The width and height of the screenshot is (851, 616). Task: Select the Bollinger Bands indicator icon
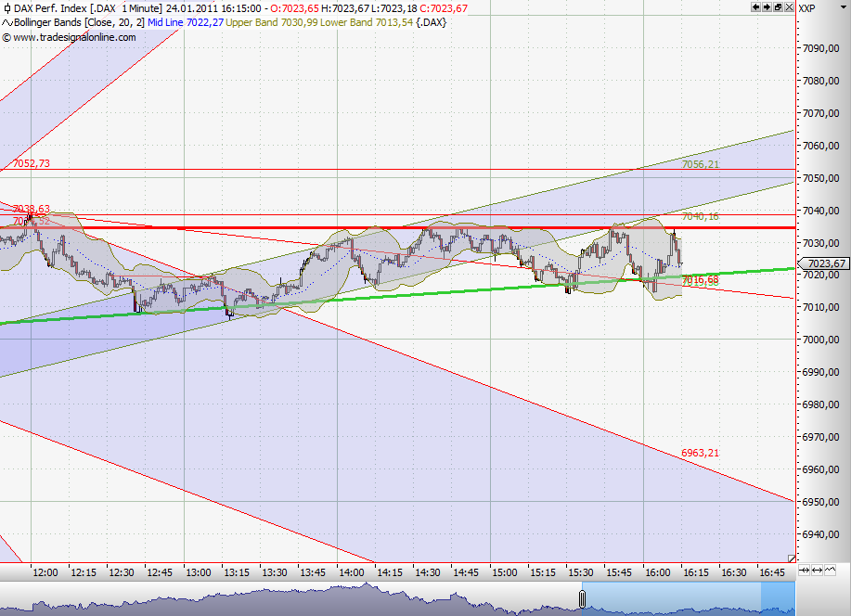(7, 21)
